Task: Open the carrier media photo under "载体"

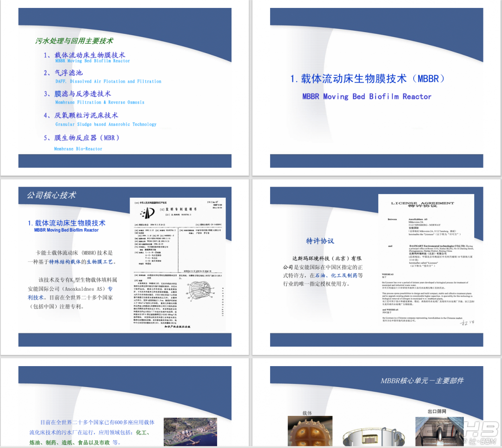Action: 310,431
